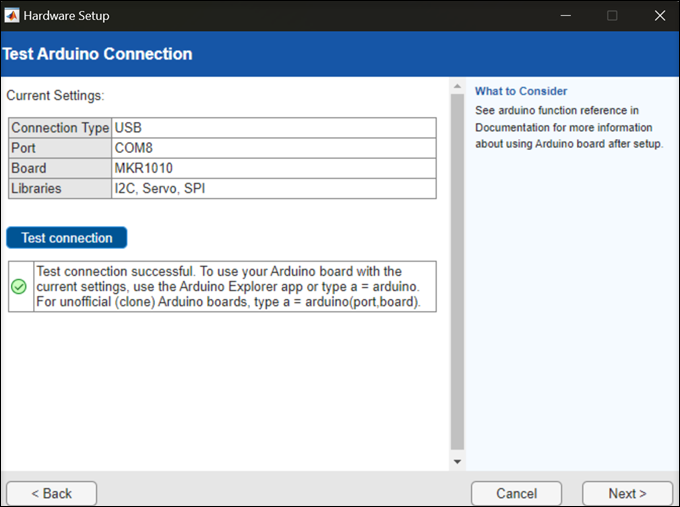Click the Test Arduino Connection header
This screenshot has height=507, width=680.
pyautogui.click(x=97, y=54)
